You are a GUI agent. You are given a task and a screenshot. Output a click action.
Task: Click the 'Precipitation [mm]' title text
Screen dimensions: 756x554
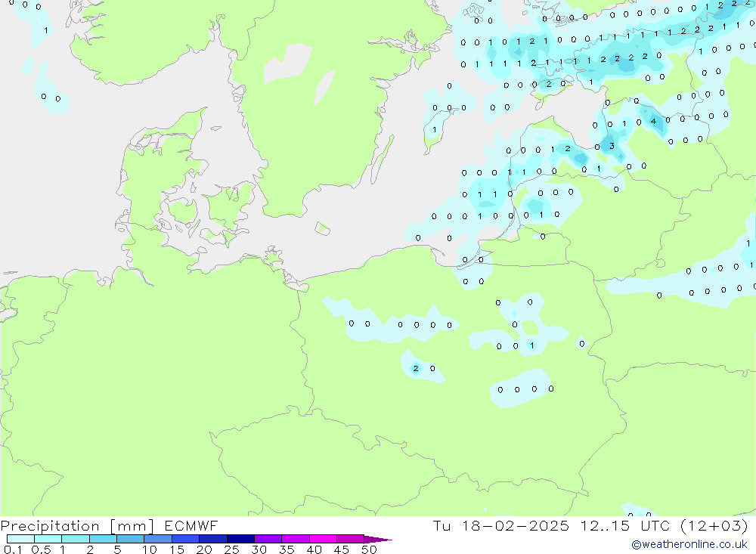coord(77,525)
